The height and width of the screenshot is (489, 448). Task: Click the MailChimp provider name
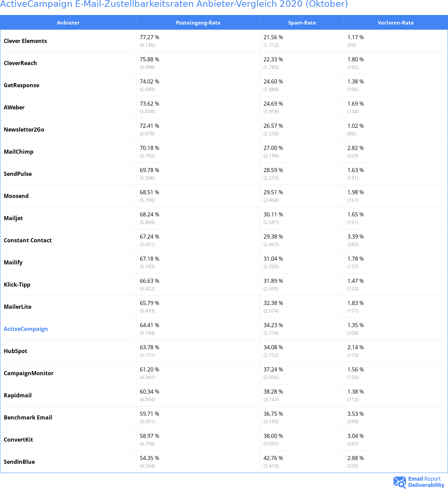[x=18, y=152]
